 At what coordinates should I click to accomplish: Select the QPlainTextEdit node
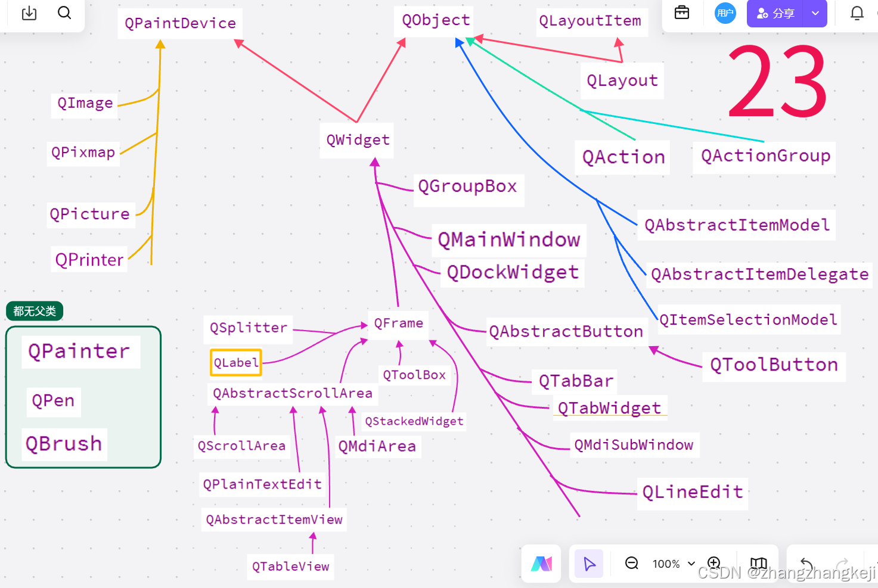262,484
